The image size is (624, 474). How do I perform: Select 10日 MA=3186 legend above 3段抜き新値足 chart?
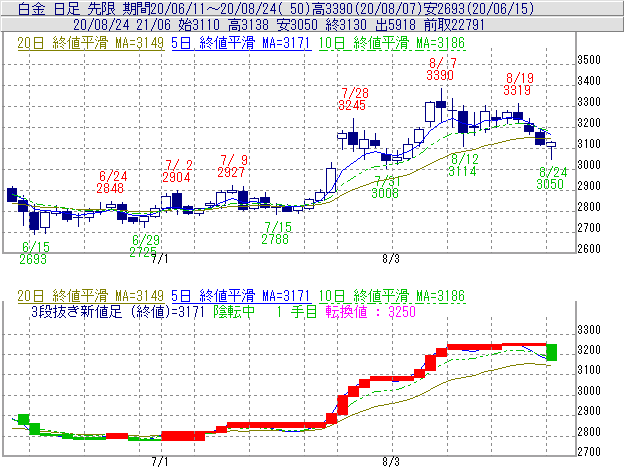[x=392, y=296]
